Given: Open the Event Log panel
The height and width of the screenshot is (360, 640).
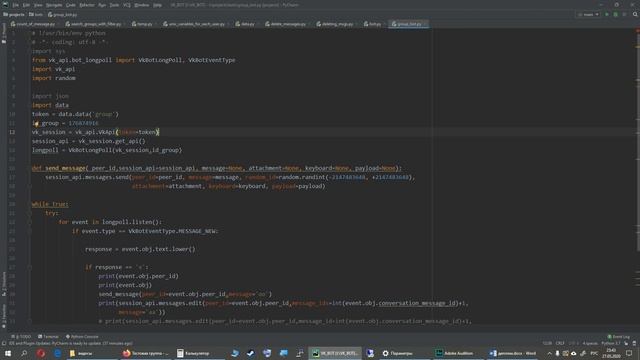Looking at the screenshot, I should [619, 337].
